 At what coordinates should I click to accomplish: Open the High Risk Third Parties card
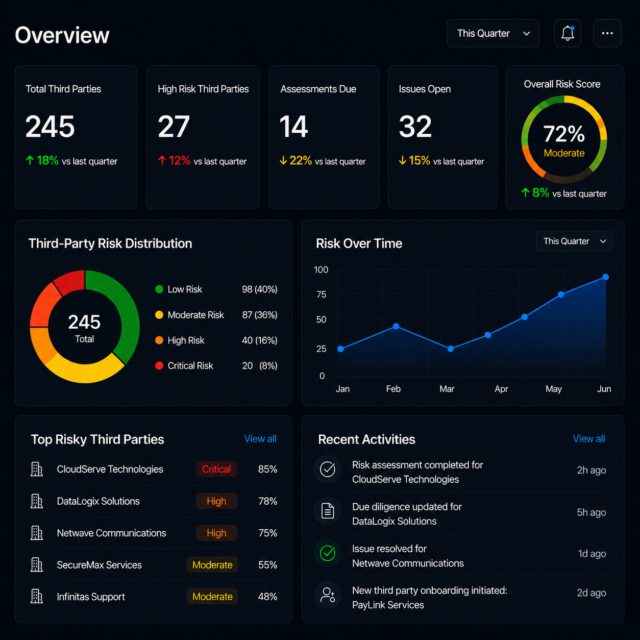[203, 137]
